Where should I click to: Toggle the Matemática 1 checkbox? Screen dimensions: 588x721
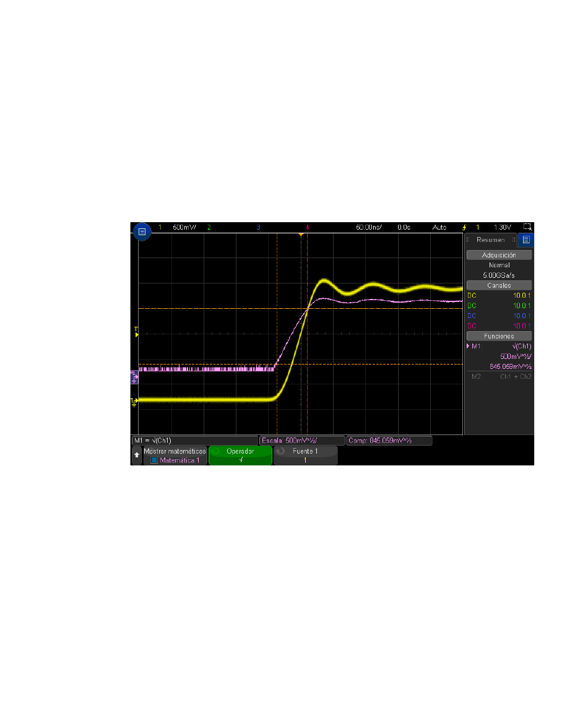point(155,460)
